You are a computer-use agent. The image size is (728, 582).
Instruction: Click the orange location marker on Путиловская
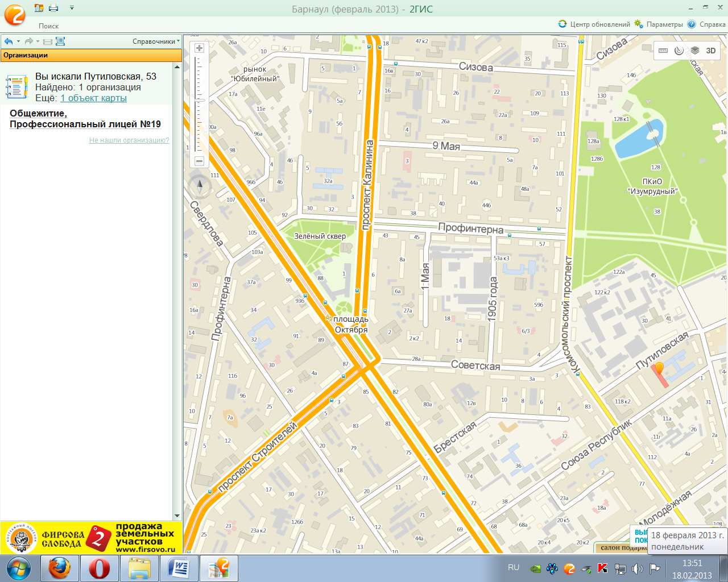point(659,369)
